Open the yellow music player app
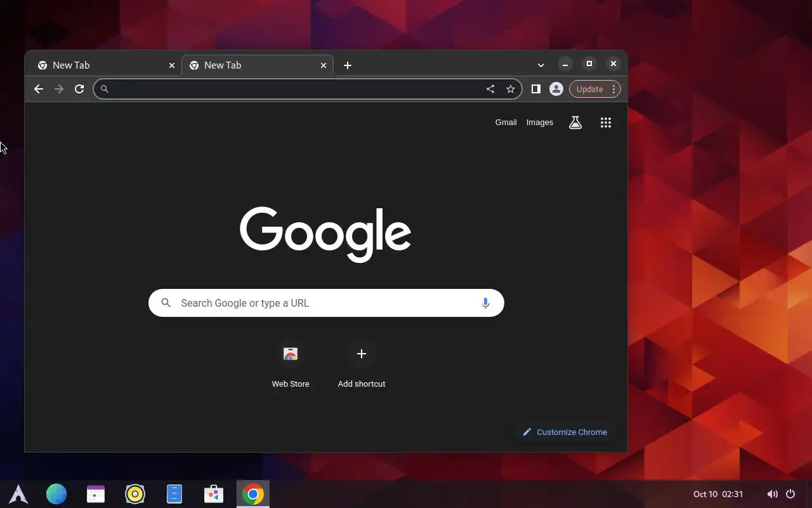The width and height of the screenshot is (812, 508). coord(135,494)
